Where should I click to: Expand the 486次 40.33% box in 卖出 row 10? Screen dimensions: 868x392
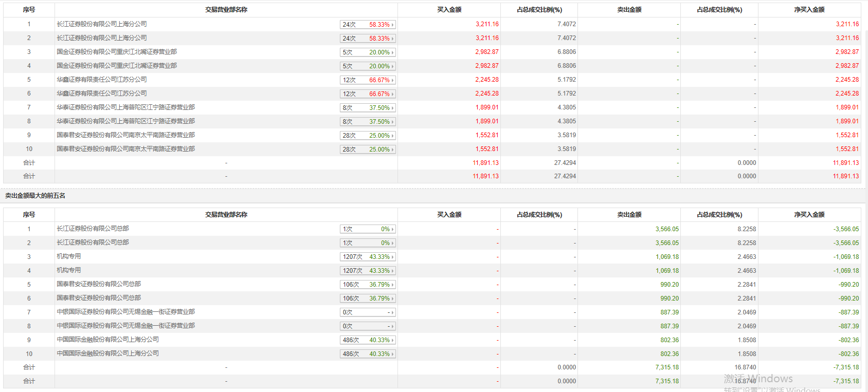coord(368,354)
